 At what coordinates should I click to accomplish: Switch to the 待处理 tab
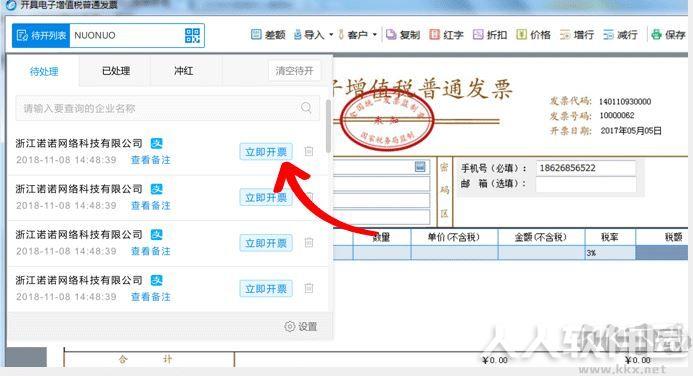tap(44, 71)
